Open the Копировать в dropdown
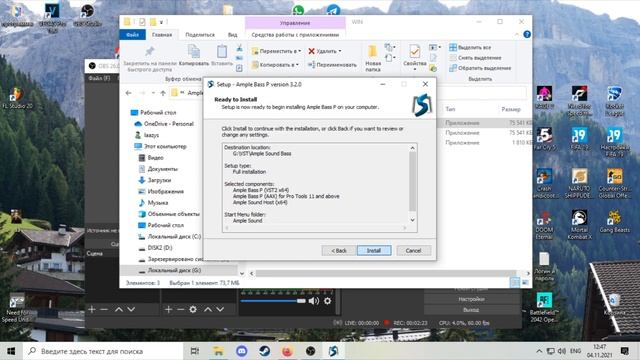Screen dimensions: 640x360 click(x=275, y=64)
